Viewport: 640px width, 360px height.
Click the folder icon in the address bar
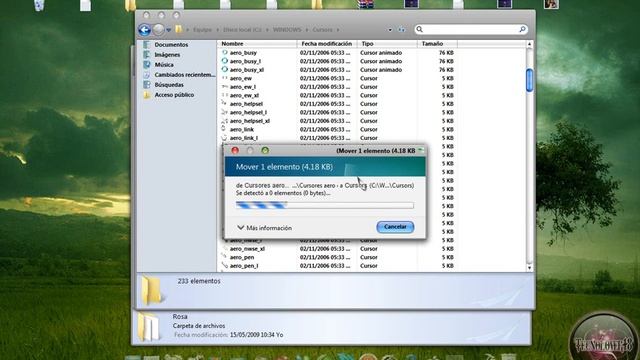coord(179,29)
